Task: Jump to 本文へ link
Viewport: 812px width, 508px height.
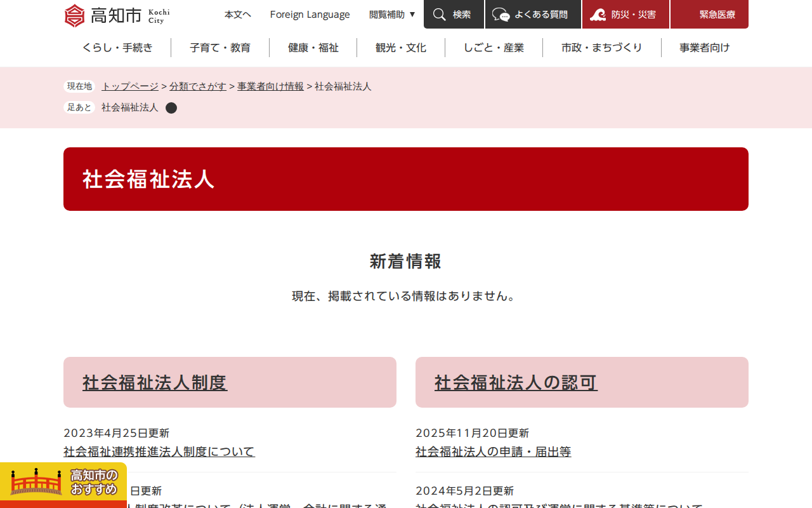Action: 238,14
